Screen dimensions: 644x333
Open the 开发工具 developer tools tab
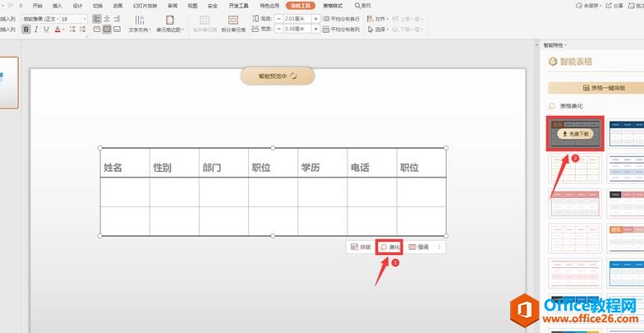coord(238,6)
